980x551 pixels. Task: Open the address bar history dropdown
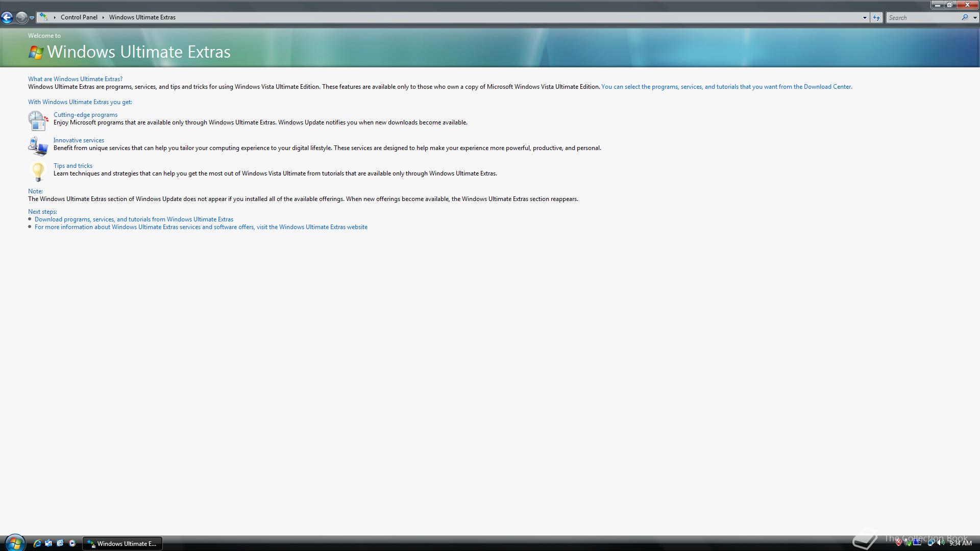click(865, 17)
